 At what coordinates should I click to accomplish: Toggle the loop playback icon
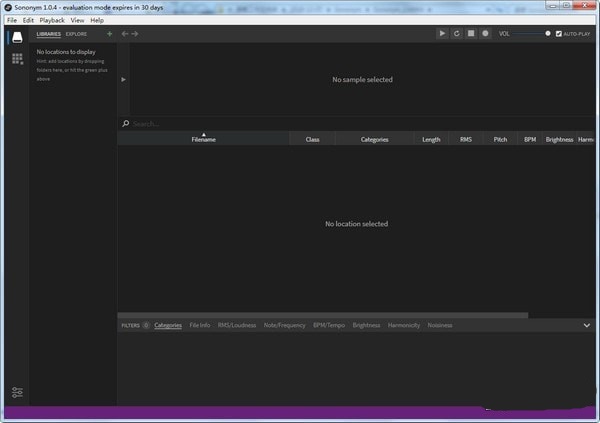[x=457, y=34]
